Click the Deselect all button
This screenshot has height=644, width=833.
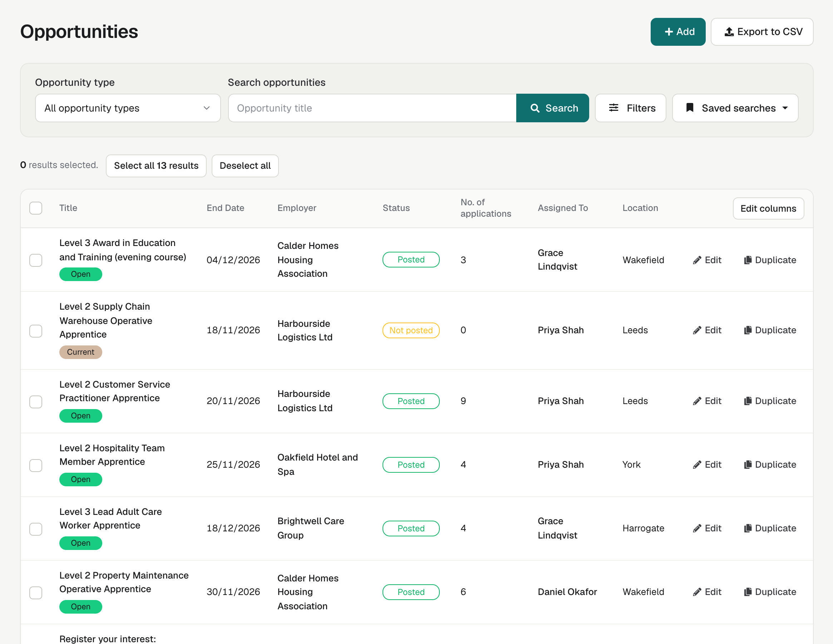point(245,166)
